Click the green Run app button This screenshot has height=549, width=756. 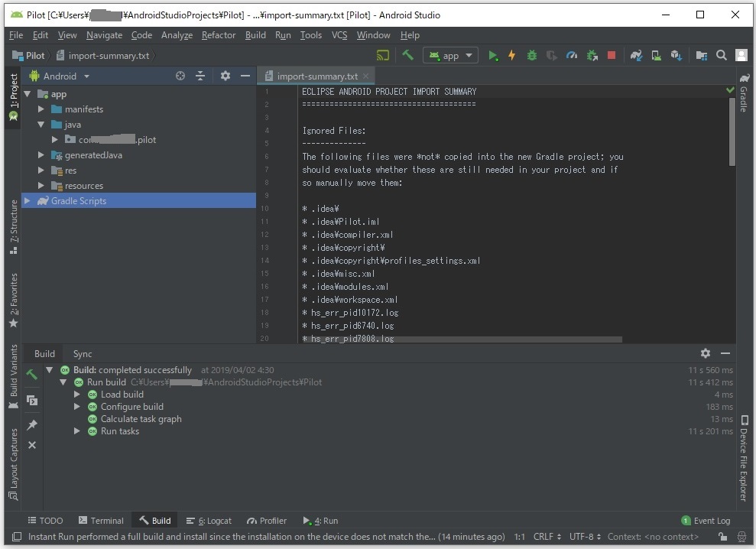(493, 55)
